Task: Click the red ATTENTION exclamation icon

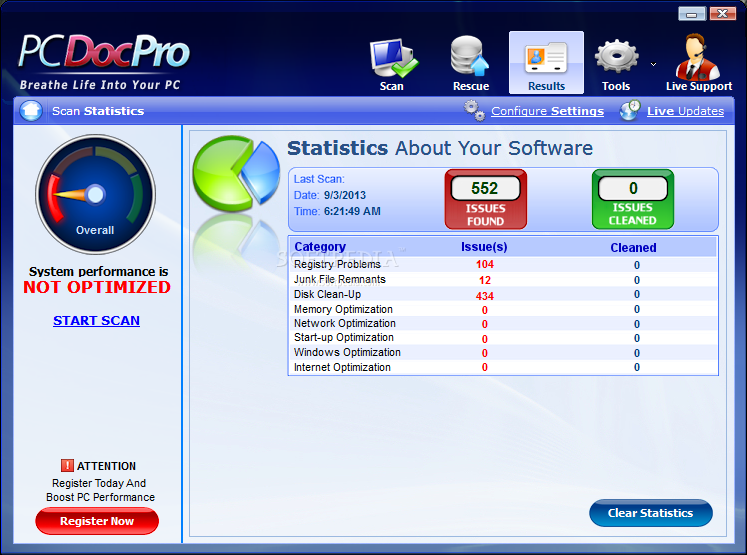Action: tap(67, 465)
